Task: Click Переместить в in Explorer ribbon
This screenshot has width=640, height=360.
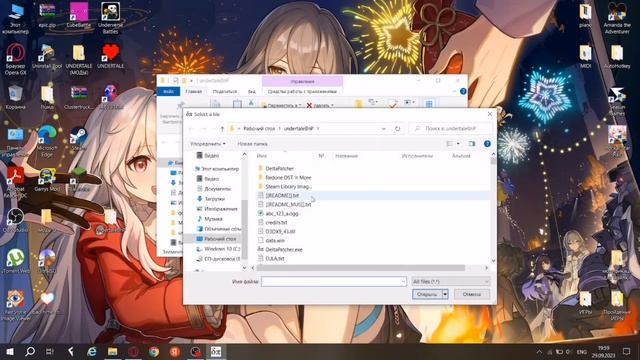Action: point(281,105)
